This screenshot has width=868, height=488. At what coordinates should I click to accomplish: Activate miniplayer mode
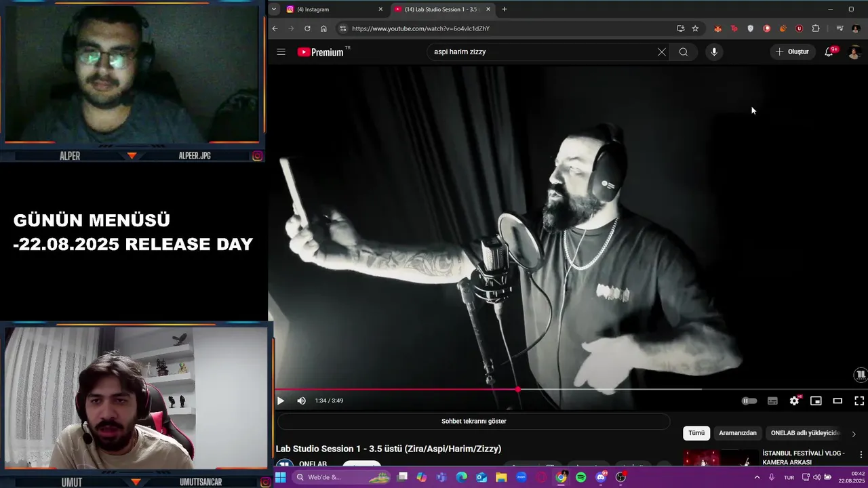[816, 401]
